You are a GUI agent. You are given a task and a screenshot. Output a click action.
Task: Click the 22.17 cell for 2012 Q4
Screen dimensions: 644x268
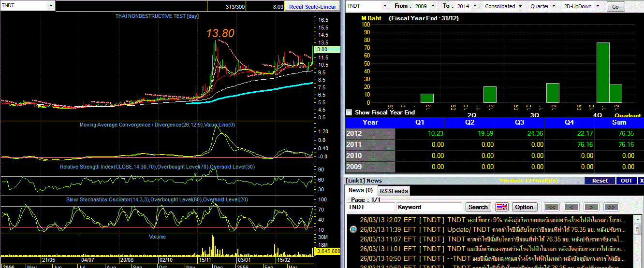point(570,133)
